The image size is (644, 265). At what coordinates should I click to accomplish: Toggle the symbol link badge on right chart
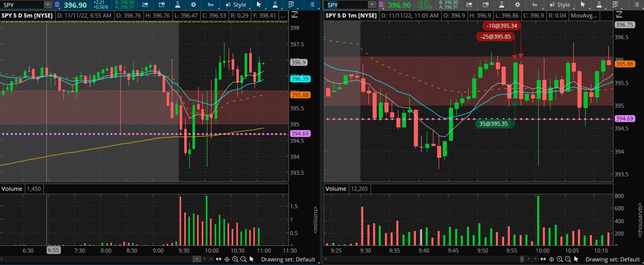381,5
